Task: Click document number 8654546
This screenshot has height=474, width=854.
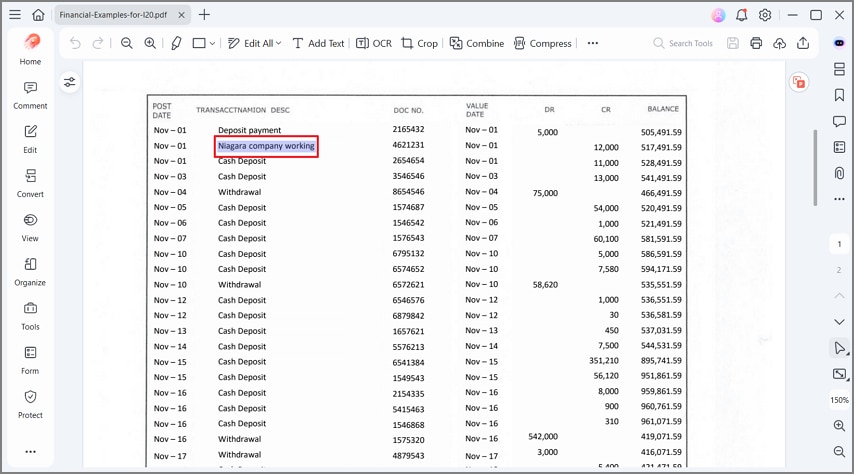Action: [x=408, y=192]
